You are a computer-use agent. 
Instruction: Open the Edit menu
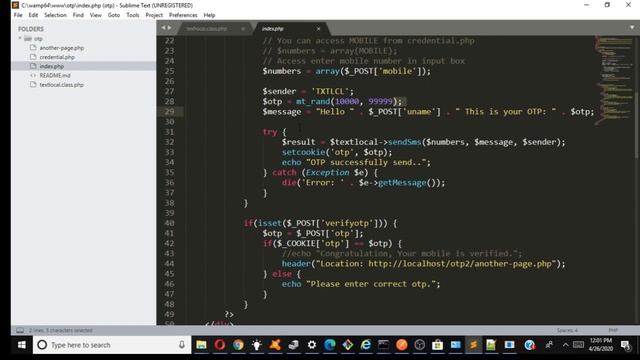[x=33, y=15]
